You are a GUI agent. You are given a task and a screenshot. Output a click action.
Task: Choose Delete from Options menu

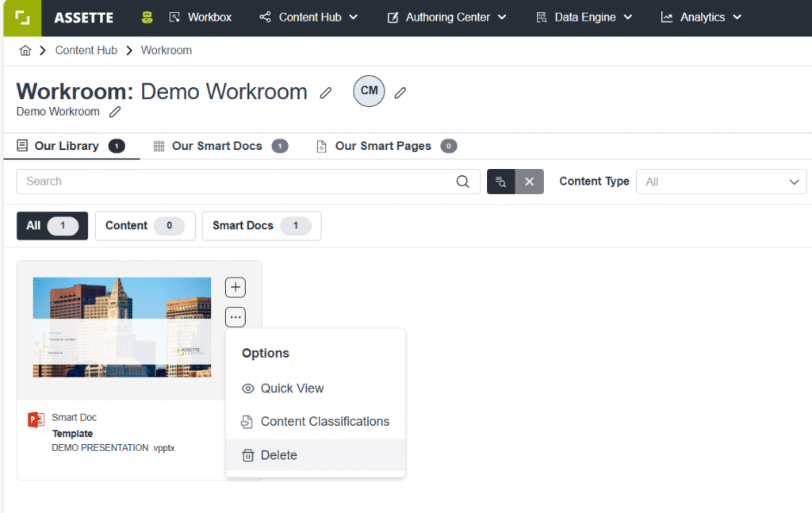click(x=316, y=455)
